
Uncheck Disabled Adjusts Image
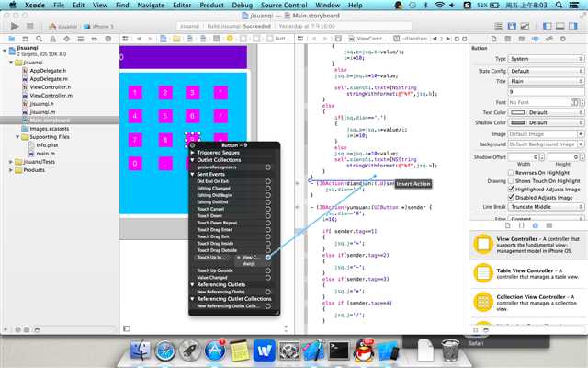coord(511,197)
